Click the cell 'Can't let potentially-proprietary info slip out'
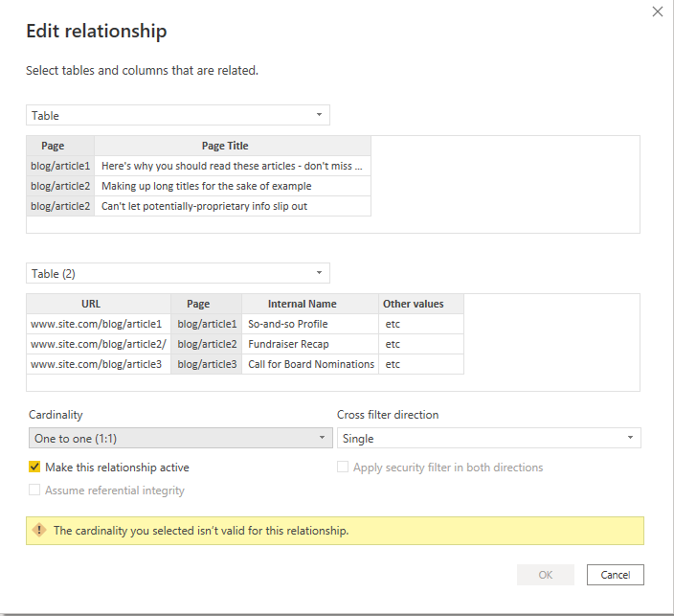 [x=233, y=206]
